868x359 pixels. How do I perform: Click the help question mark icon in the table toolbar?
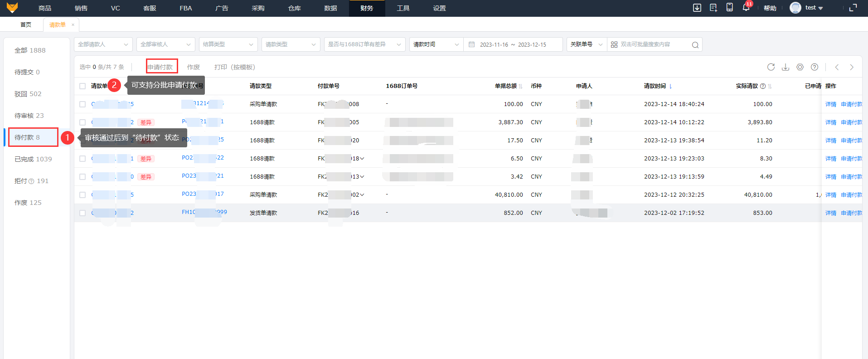815,67
